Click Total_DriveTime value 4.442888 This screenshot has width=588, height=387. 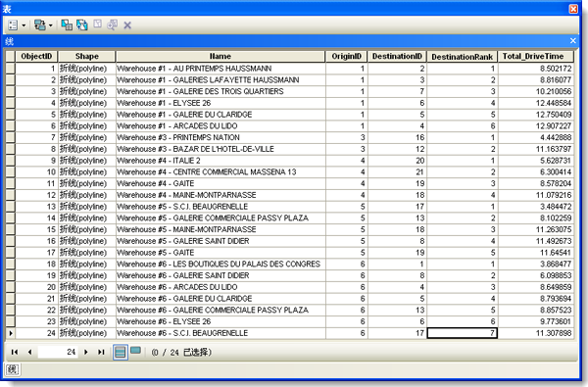536,137
